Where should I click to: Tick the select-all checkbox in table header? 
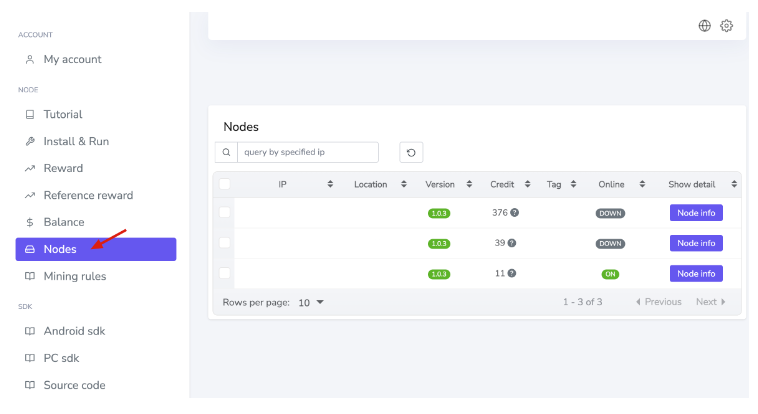point(225,184)
